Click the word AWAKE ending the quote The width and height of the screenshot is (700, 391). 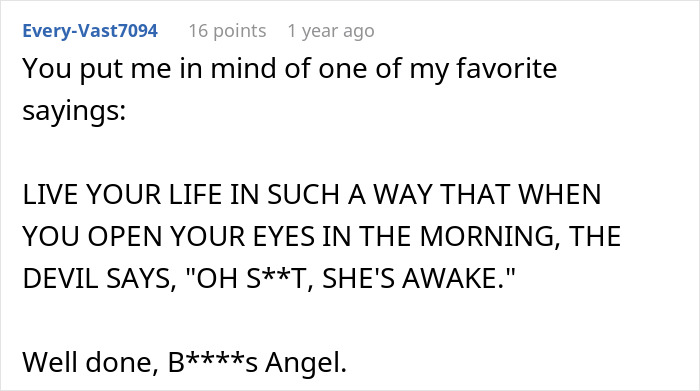click(454, 279)
